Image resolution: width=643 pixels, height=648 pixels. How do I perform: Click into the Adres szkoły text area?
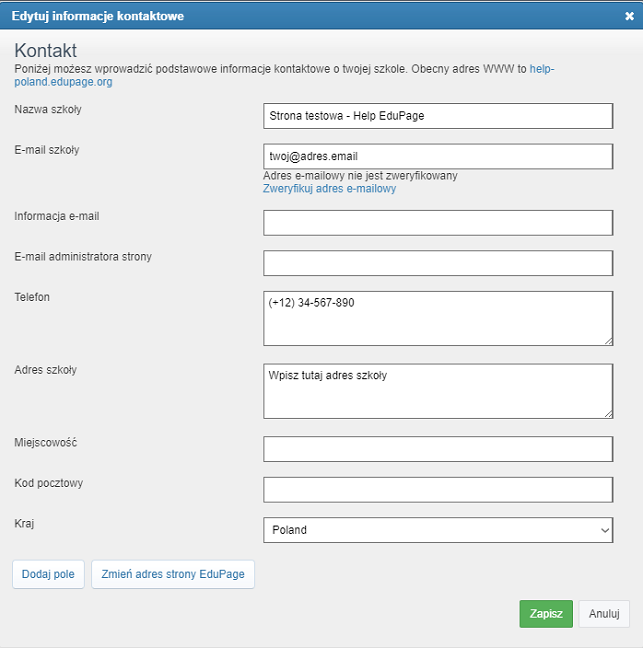click(438, 391)
